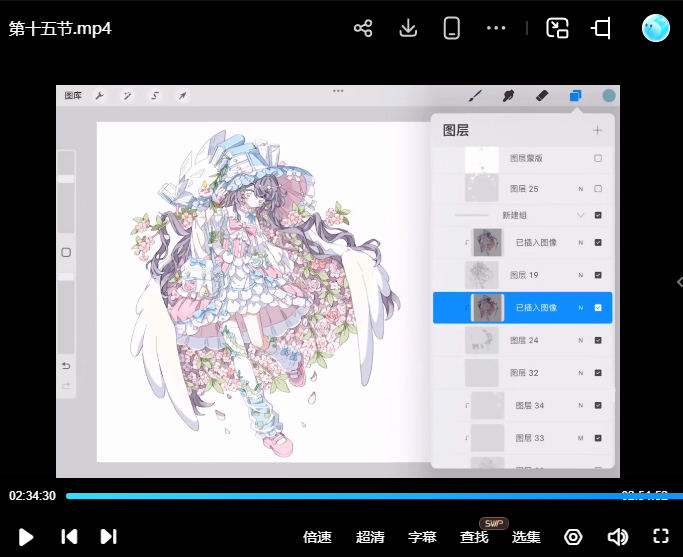Screen dimensions: 683x557
Task: Enable picture-in-picture mini window mode
Action: [x=558, y=28]
